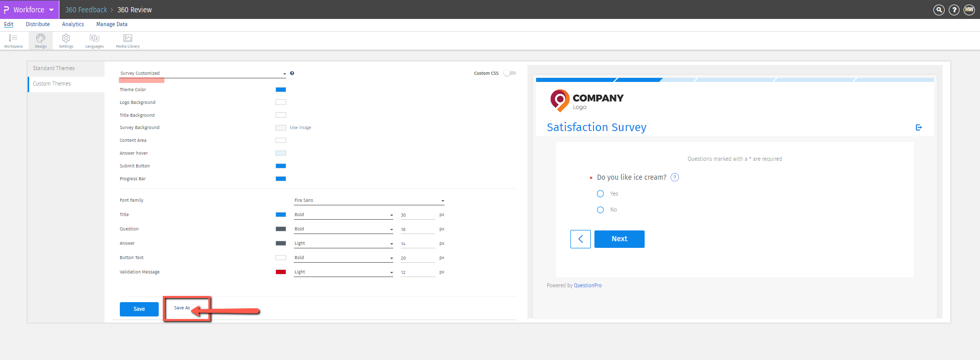Click the Survey Background color swatch
This screenshot has height=360, width=980.
click(x=281, y=128)
